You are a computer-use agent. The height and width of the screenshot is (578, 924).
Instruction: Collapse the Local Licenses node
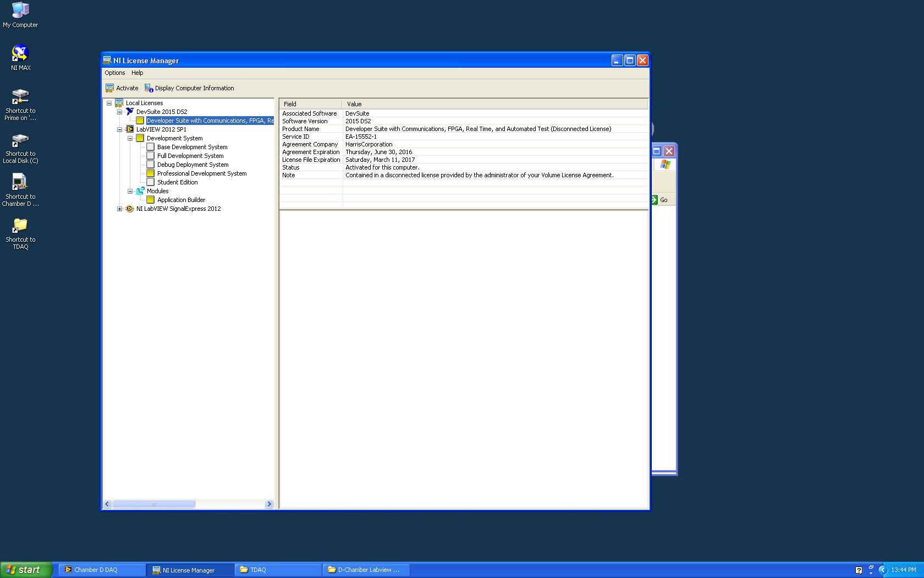coord(109,103)
